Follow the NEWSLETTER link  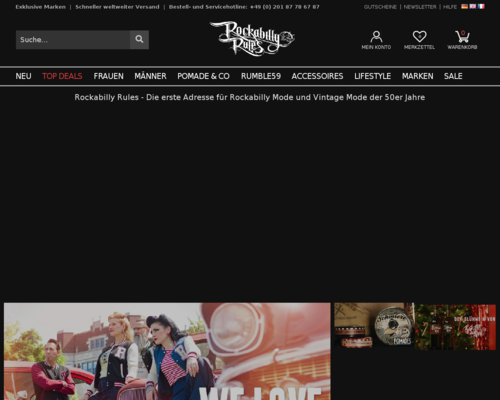[x=420, y=7]
